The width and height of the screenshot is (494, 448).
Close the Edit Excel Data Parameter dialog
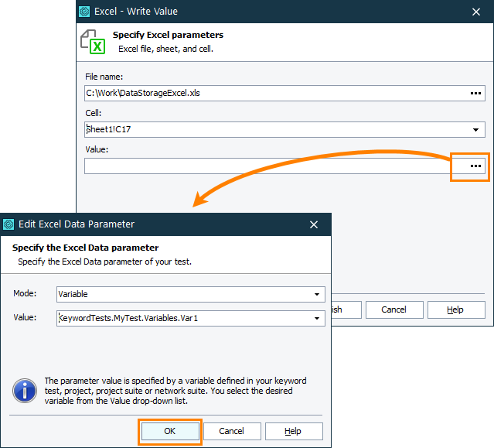(314, 225)
